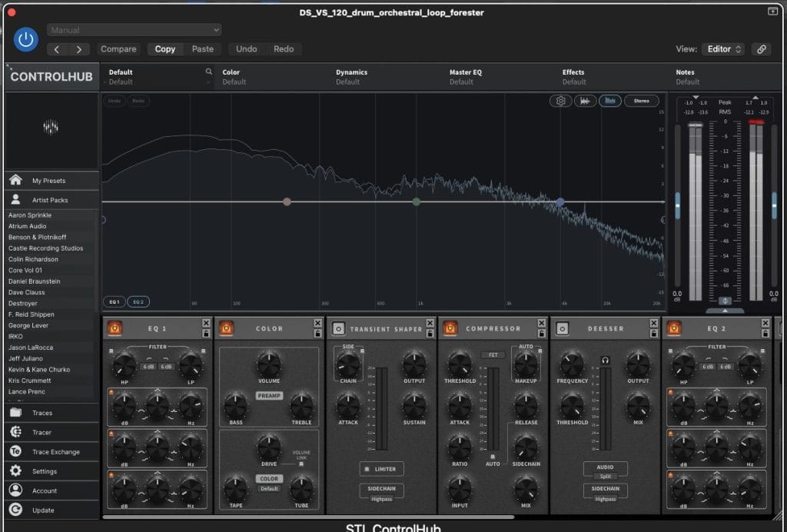Turn on the De-esser power button
Viewport: 787px width, 532px height.
[x=563, y=329]
